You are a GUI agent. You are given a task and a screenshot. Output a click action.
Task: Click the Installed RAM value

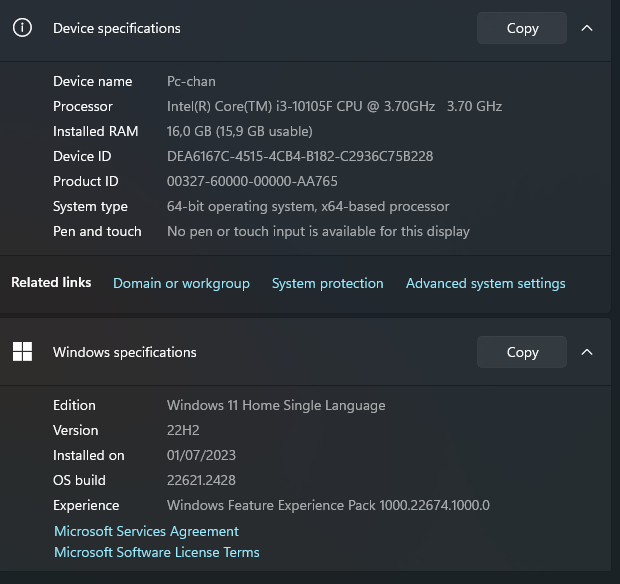click(x=239, y=131)
